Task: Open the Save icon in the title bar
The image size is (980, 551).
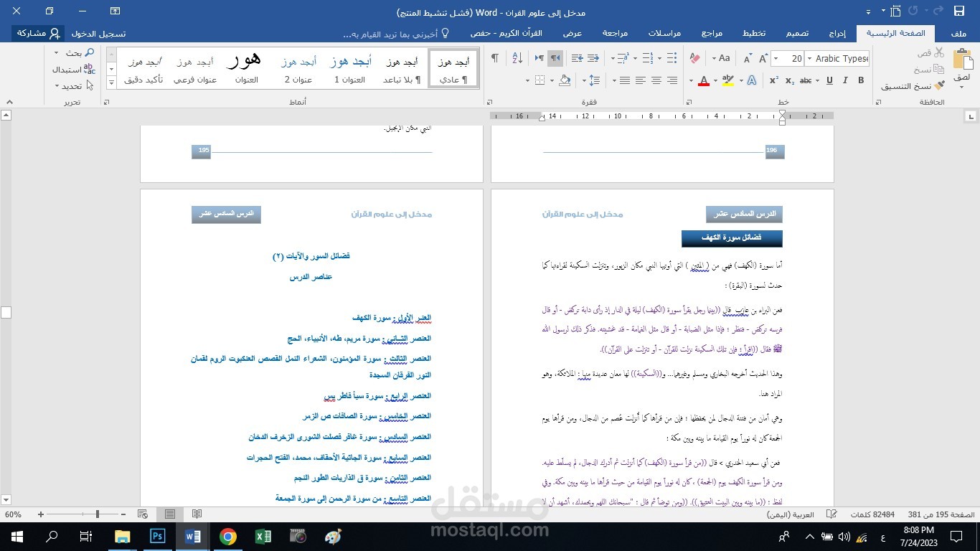Action: click(x=959, y=11)
